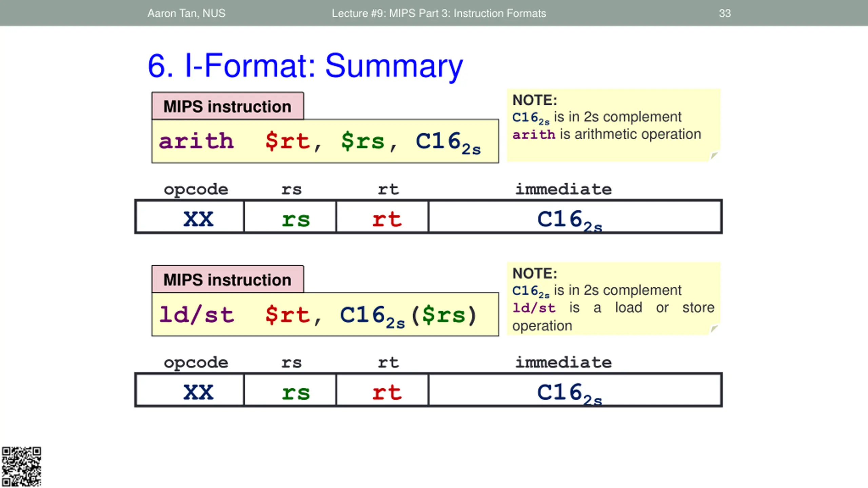The image size is (868, 488).
Task: Click 'NOTE:' heading in top note
Action: (535, 100)
